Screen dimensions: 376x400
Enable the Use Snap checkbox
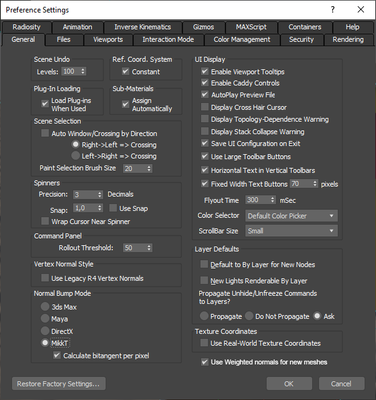[x=113, y=208]
